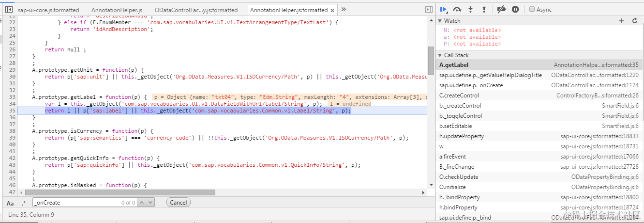
Task: Enable the Async checkbox
Action: pos(532,9)
